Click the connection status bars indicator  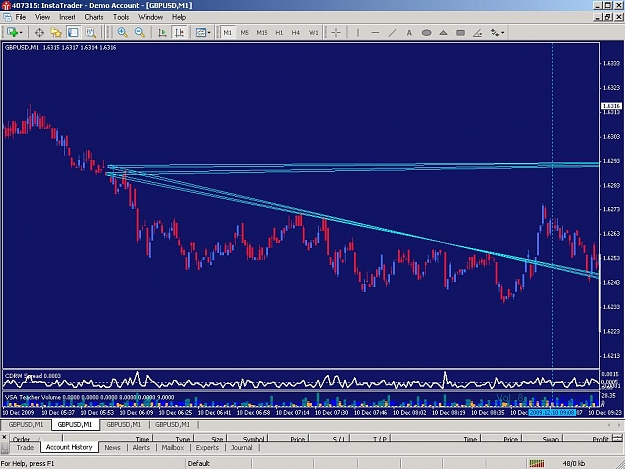537,463
